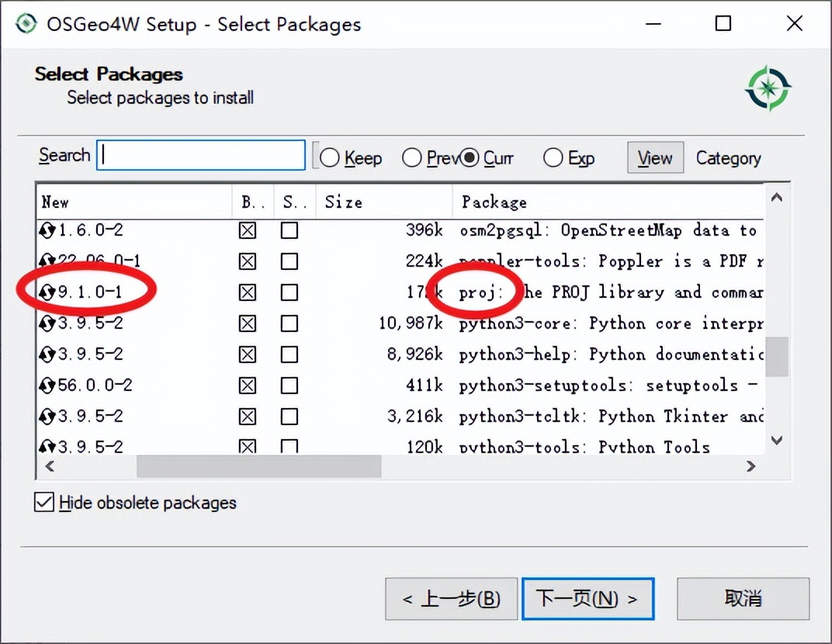Click the New column header
832x644 pixels.
[134, 202]
